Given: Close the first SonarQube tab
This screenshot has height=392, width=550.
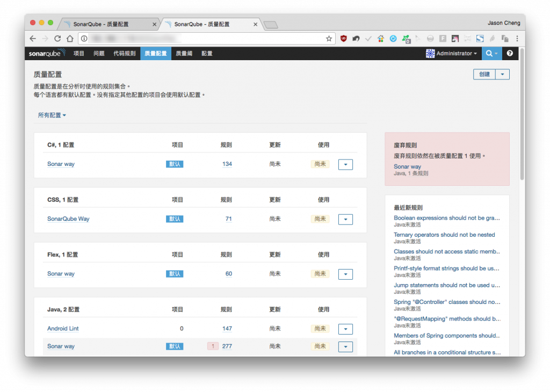Looking at the screenshot, I should coord(154,24).
